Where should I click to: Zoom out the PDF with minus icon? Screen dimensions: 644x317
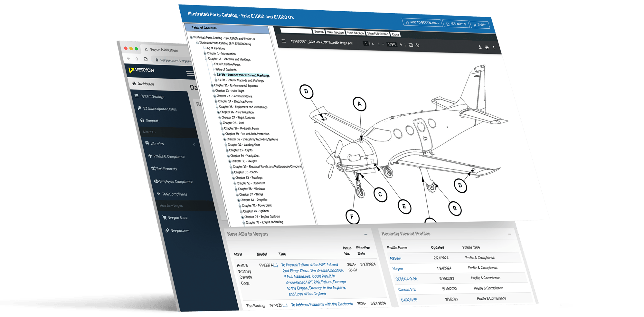(x=383, y=44)
